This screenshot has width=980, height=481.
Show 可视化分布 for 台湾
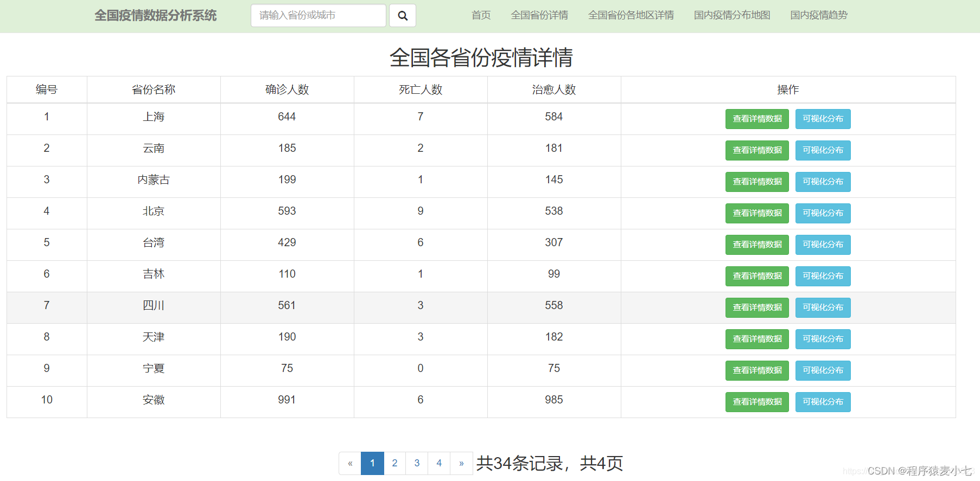pyautogui.click(x=823, y=245)
